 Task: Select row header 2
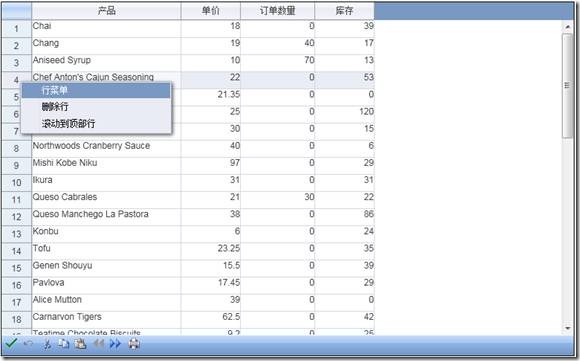click(x=17, y=46)
